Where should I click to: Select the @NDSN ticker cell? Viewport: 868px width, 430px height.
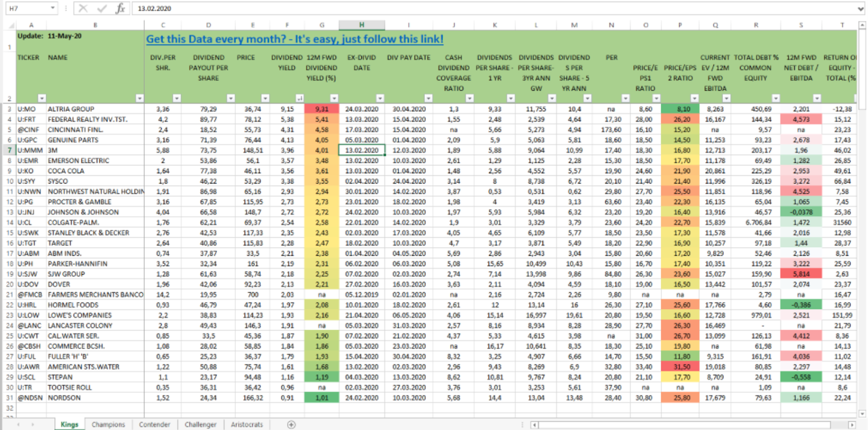tap(31, 398)
